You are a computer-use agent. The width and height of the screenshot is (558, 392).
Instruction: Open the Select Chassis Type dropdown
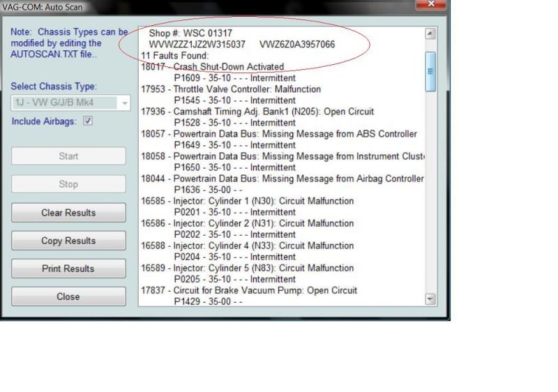pyautogui.click(x=71, y=103)
